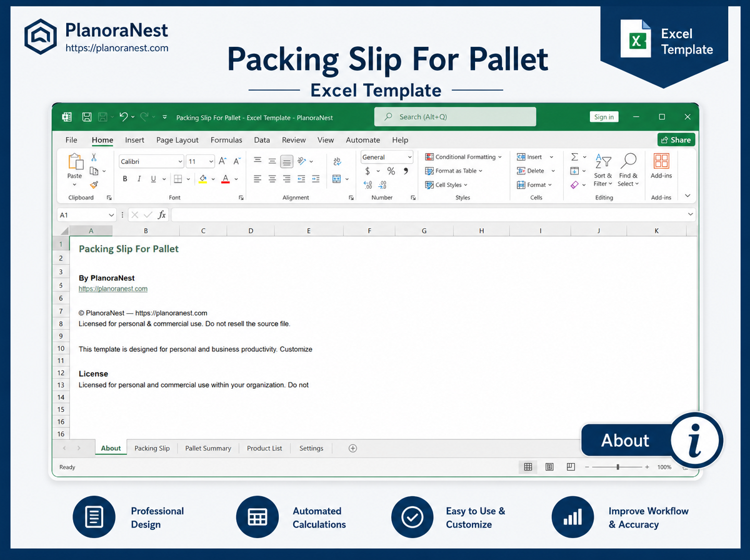Toggle Middle Align vertical alignment
This screenshot has width=750, height=560.
tap(272, 161)
